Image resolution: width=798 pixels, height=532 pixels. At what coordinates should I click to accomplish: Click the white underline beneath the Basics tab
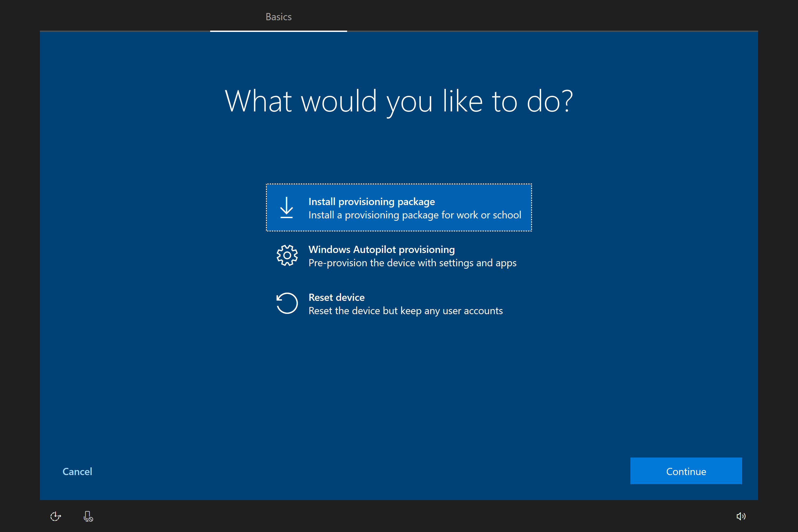(x=279, y=31)
